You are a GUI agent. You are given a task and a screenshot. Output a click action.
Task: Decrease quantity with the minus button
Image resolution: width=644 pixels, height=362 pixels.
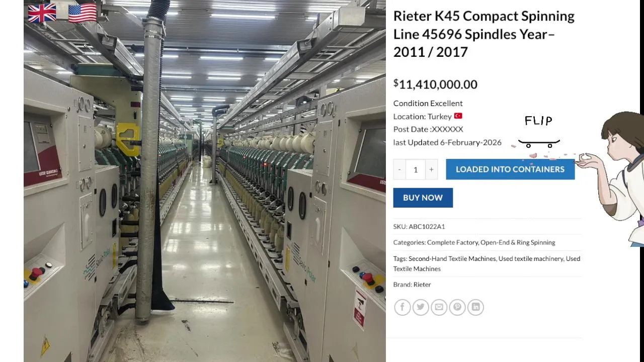click(399, 169)
